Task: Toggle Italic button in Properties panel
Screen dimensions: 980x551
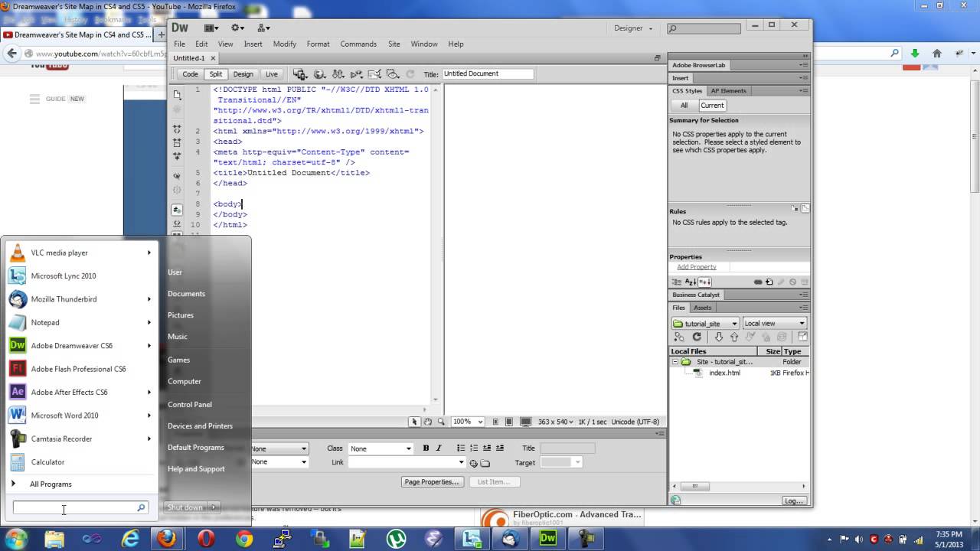Action: 439,448
